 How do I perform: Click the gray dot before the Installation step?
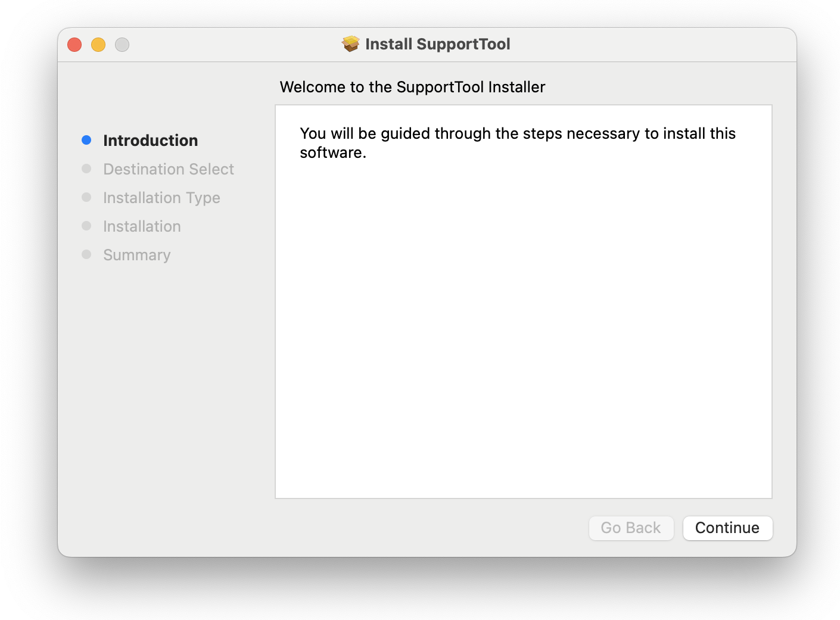pos(86,226)
